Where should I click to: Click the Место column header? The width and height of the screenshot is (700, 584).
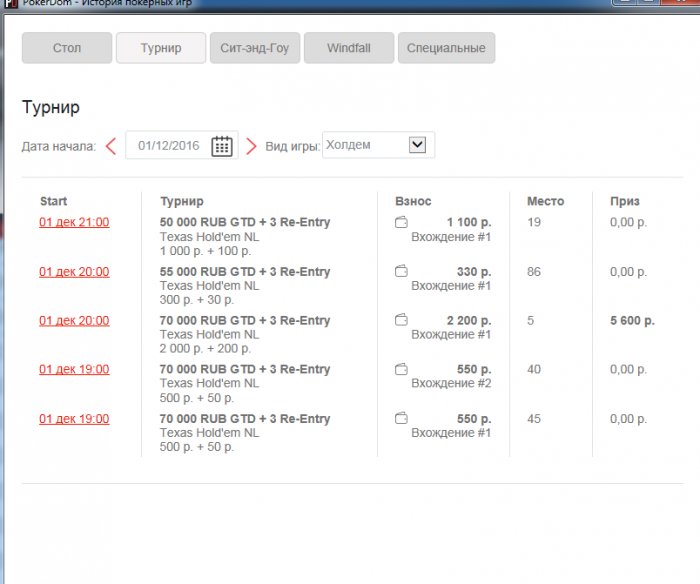point(546,201)
